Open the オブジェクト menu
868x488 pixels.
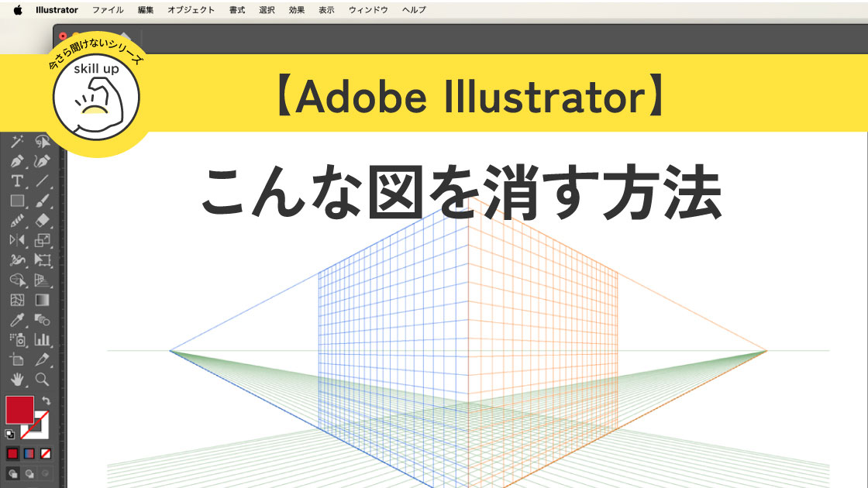[191, 10]
